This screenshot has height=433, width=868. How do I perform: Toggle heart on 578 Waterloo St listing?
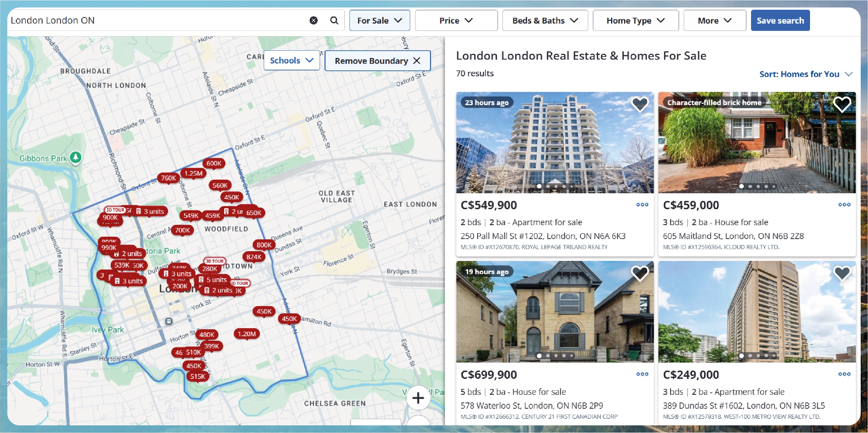640,273
